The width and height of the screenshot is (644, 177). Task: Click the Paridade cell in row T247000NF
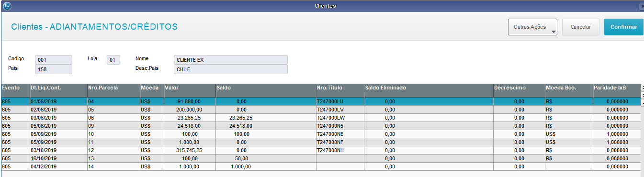coord(617,142)
